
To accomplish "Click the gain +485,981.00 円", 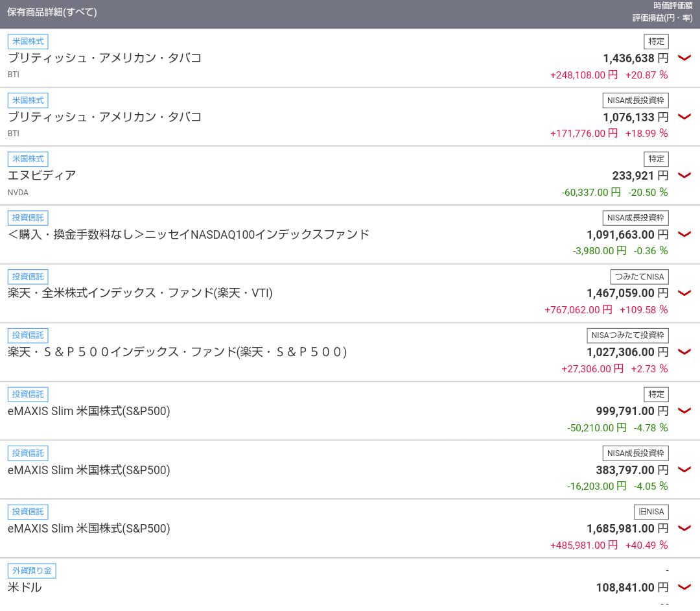I will click(x=584, y=545).
